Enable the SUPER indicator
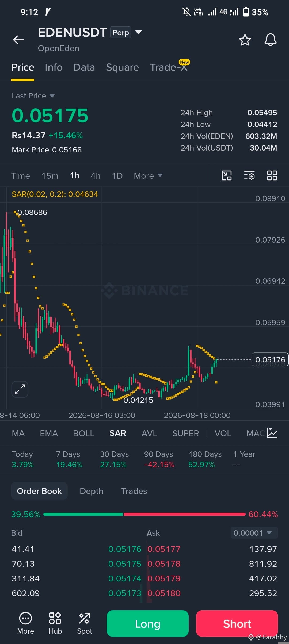This screenshot has width=289, height=644. point(185,433)
